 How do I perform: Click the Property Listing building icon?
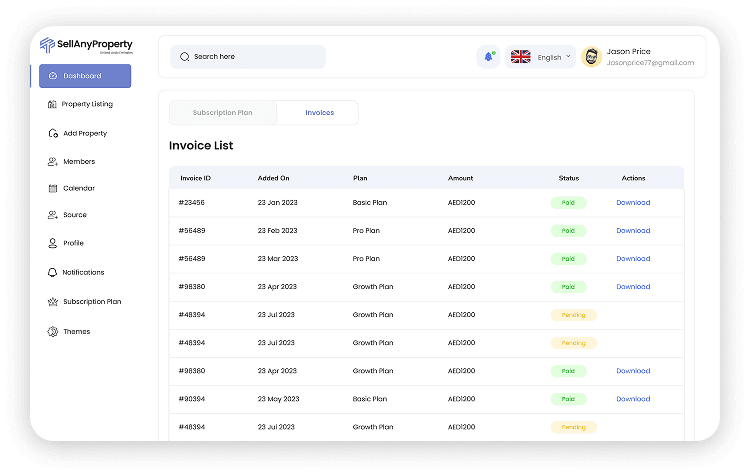[x=52, y=104]
